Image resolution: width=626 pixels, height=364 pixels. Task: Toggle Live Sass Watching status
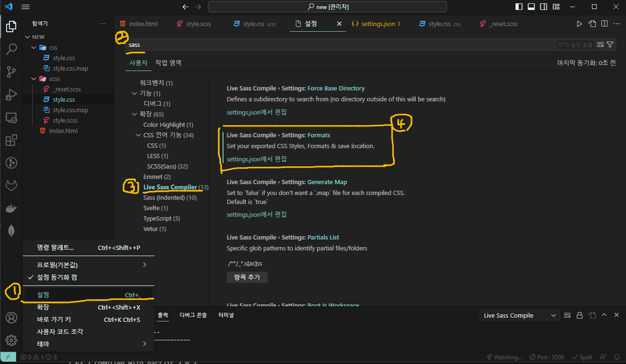point(504,357)
